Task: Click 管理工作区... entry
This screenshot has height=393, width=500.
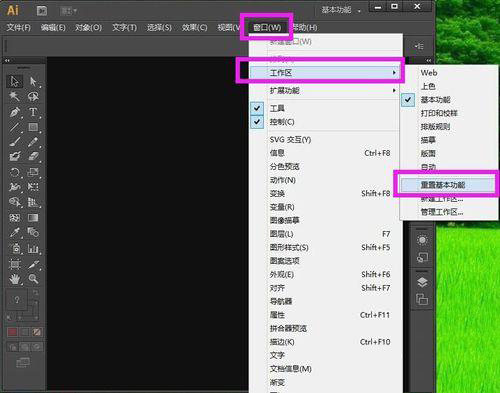Action: pyautogui.click(x=449, y=212)
